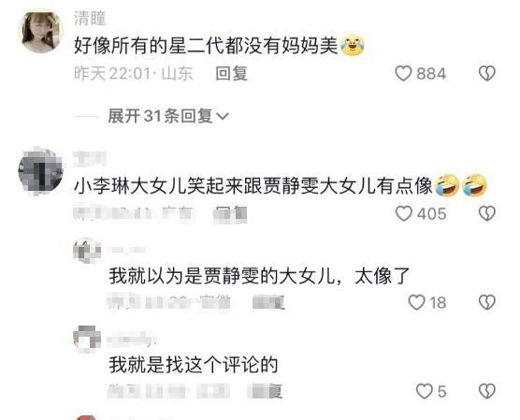Screen dimensions: 520x420
Task: Dislike the comment by 清瞳
Action: pos(487,73)
